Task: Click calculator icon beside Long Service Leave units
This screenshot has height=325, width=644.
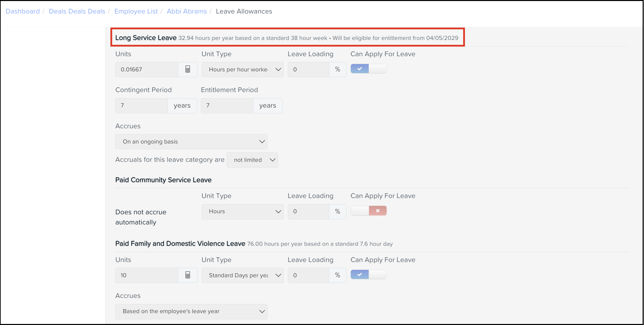Action: point(188,69)
